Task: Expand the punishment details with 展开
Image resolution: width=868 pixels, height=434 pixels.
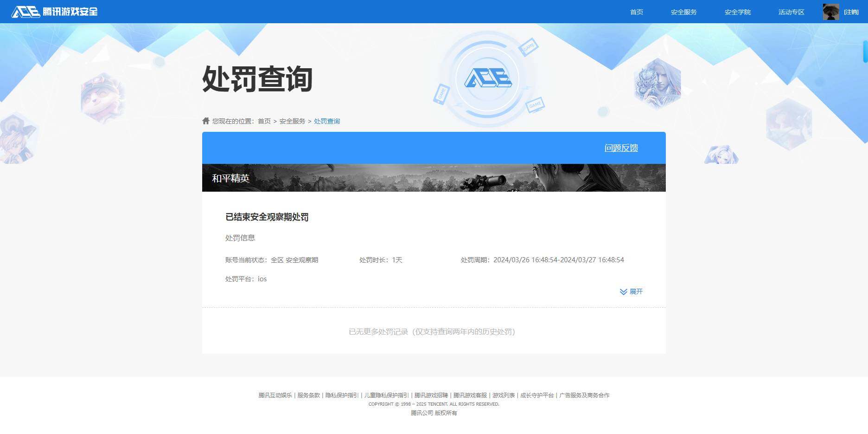Action: point(632,291)
